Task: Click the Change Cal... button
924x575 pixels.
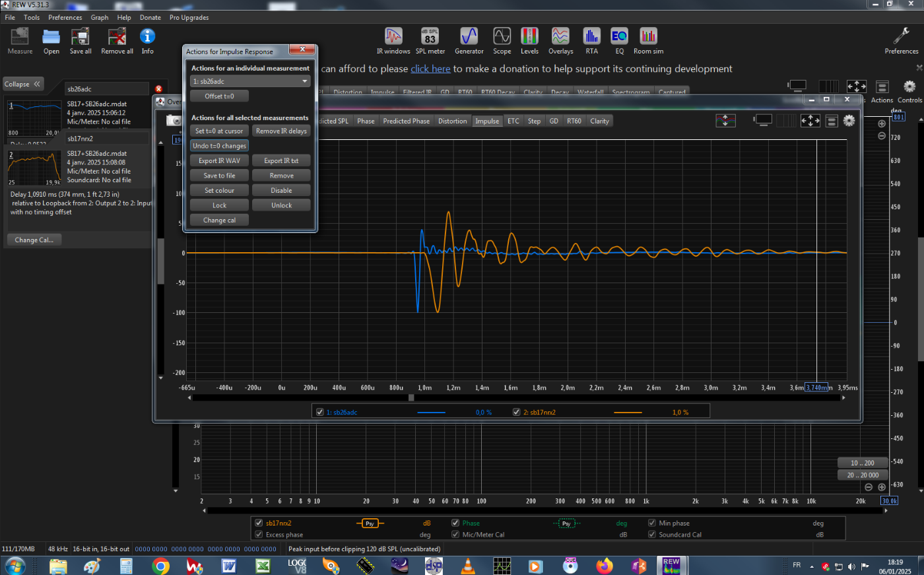Action: [x=34, y=240]
